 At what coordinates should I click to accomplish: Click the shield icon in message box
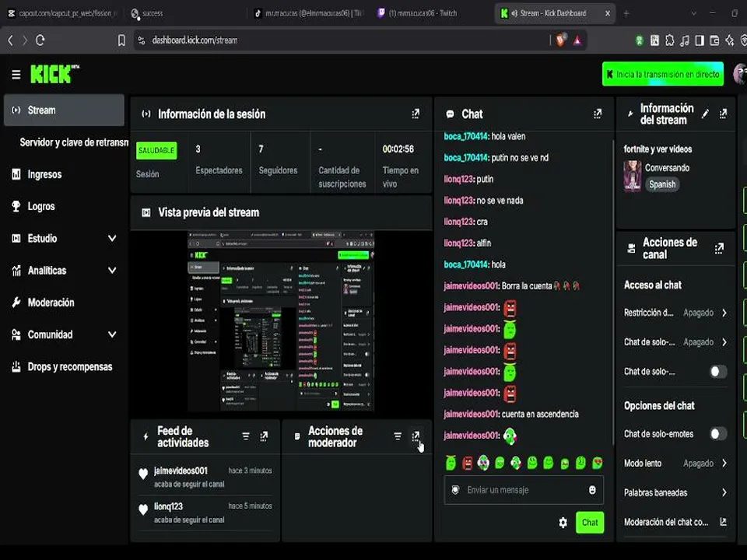455,490
